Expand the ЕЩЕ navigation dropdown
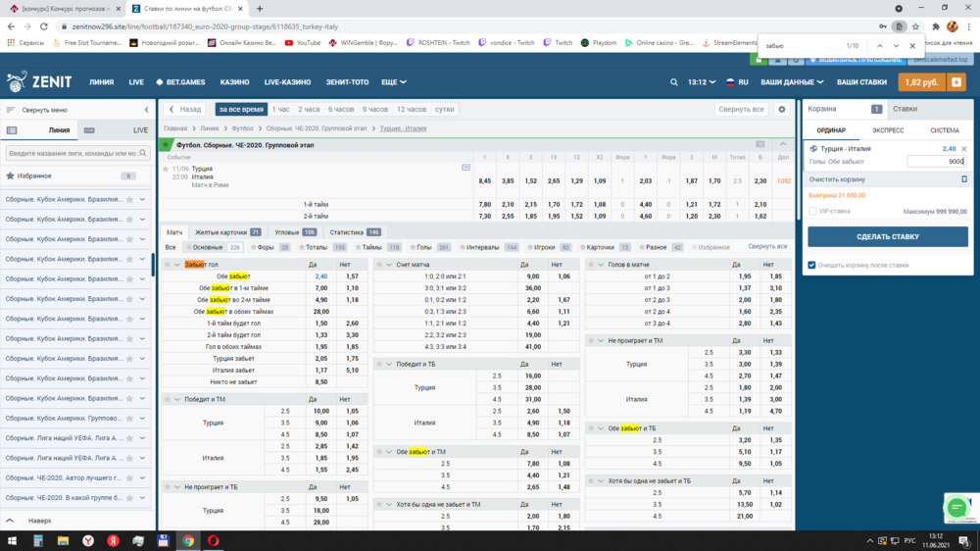This screenshot has height=551, width=980. coord(394,82)
